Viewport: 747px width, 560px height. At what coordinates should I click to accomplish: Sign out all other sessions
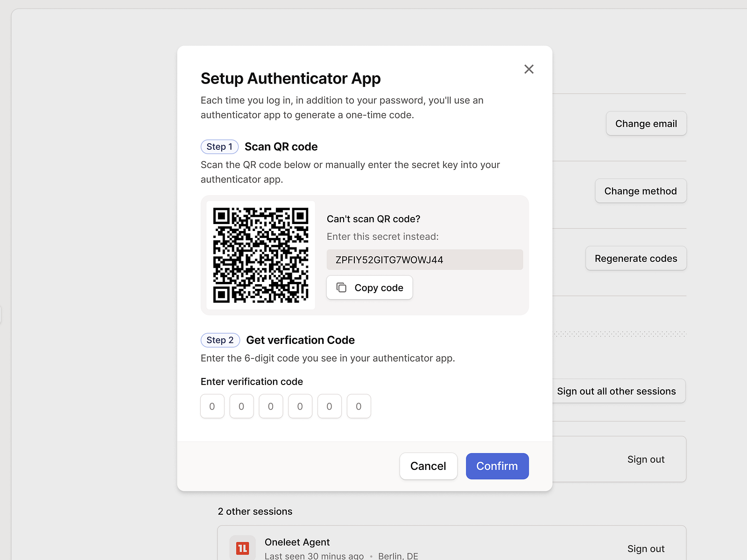click(x=617, y=391)
